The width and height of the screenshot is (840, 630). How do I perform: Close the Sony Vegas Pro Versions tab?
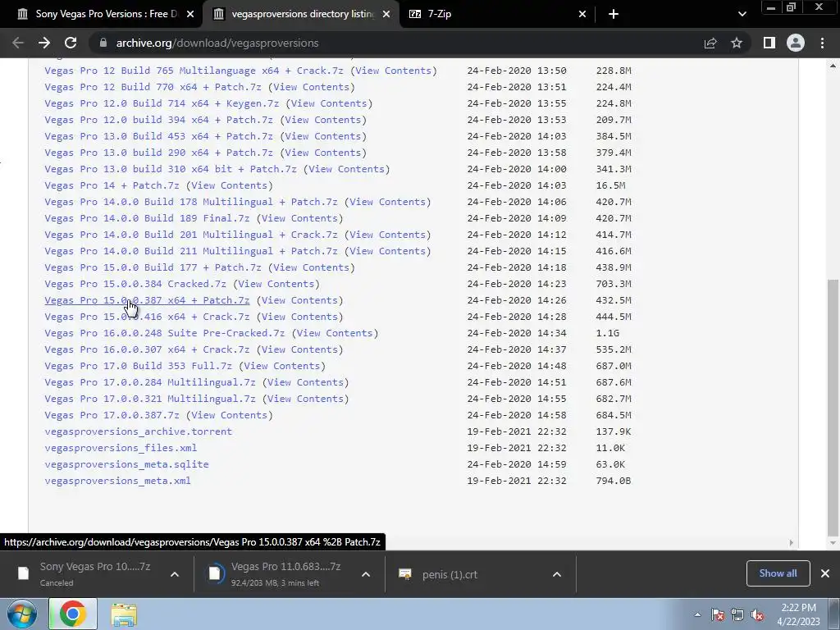coord(190,14)
